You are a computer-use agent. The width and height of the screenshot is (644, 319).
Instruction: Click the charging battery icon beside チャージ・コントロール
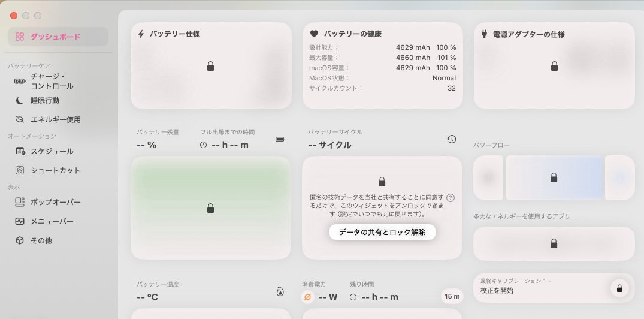pos(20,81)
